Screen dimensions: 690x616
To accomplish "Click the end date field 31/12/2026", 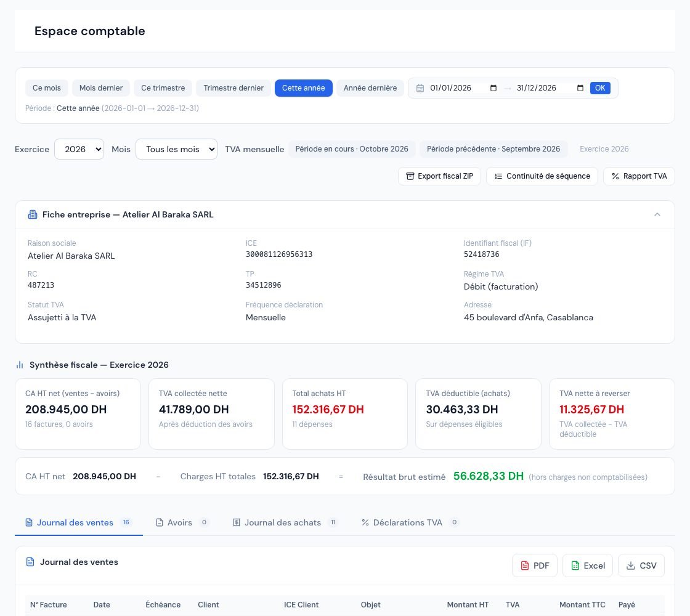I will (x=550, y=88).
